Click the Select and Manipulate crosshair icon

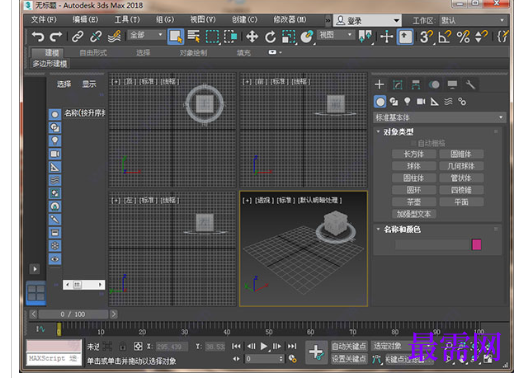point(387,37)
